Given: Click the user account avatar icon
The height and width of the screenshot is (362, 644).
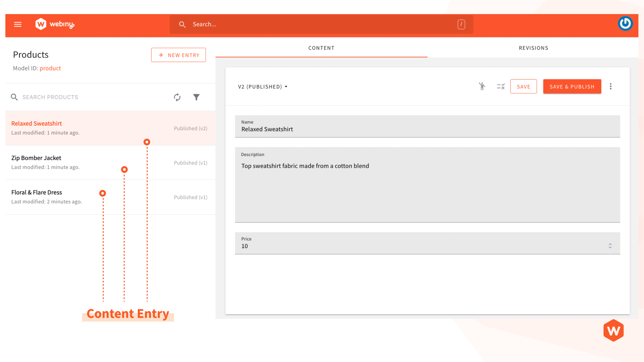Looking at the screenshot, I should [625, 24].
